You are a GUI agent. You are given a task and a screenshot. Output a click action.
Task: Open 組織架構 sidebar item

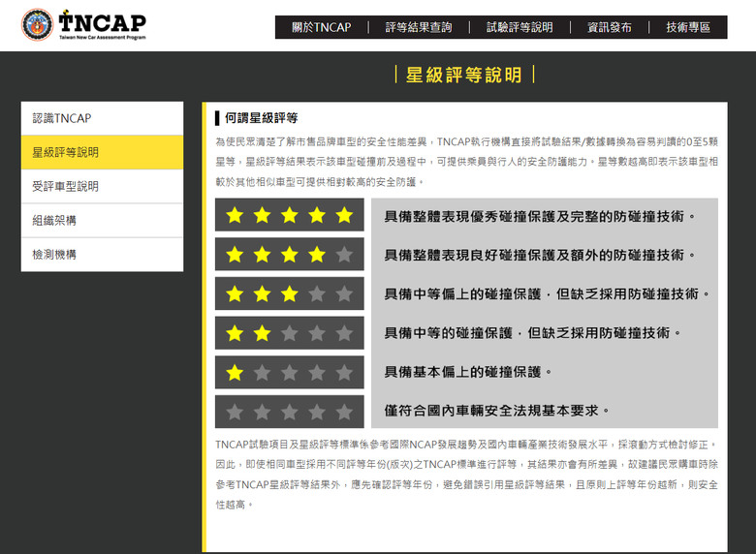pyautogui.click(x=102, y=221)
